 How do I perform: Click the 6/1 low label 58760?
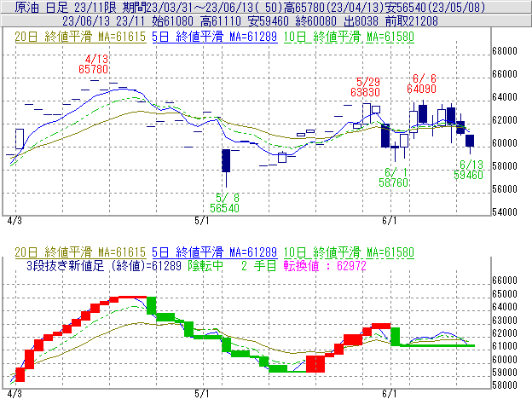pyautogui.click(x=395, y=182)
